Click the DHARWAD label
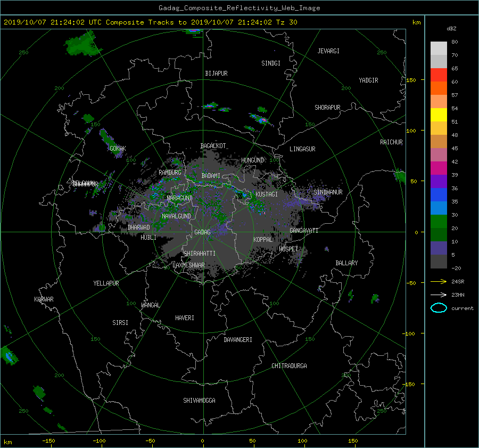The image size is (479, 448). (139, 227)
